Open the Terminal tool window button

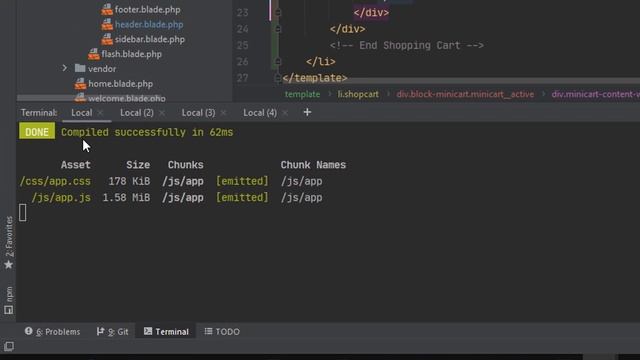(166, 331)
